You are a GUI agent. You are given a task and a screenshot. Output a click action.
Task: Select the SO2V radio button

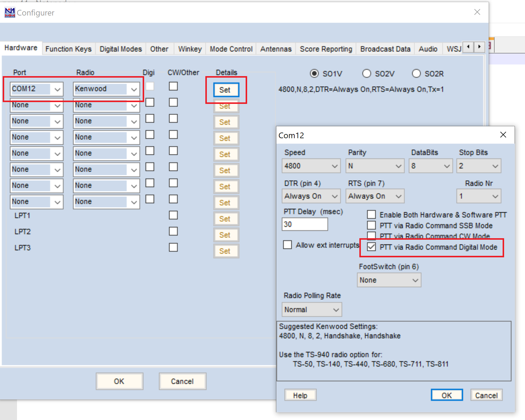click(x=367, y=73)
